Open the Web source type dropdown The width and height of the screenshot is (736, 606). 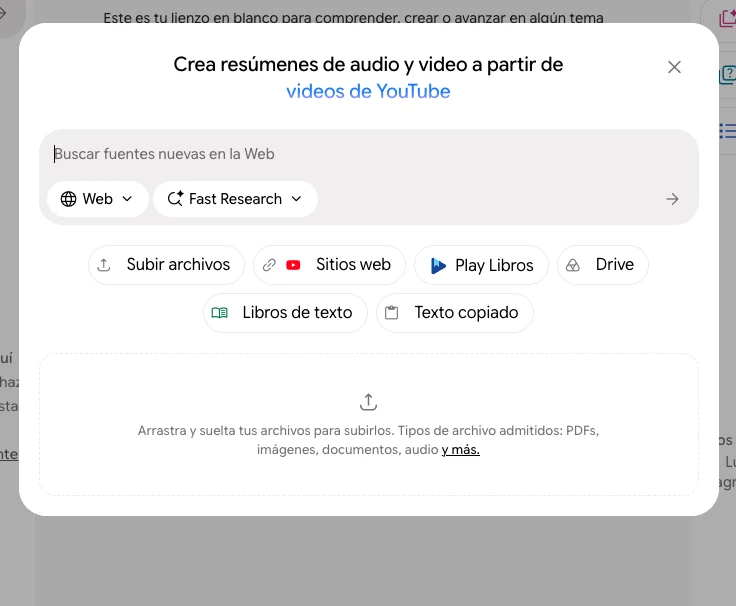click(x=97, y=199)
